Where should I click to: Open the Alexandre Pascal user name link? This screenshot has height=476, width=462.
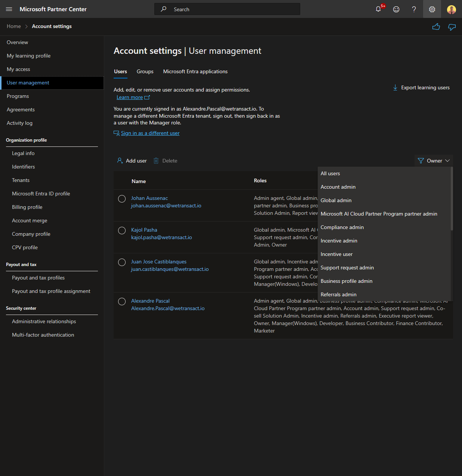click(150, 301)
